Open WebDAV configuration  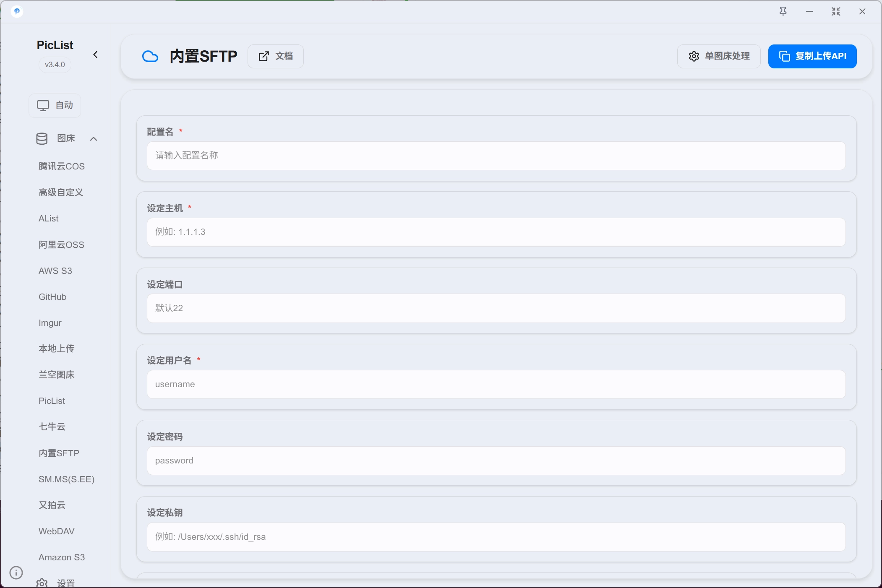(x=57, y=531)
